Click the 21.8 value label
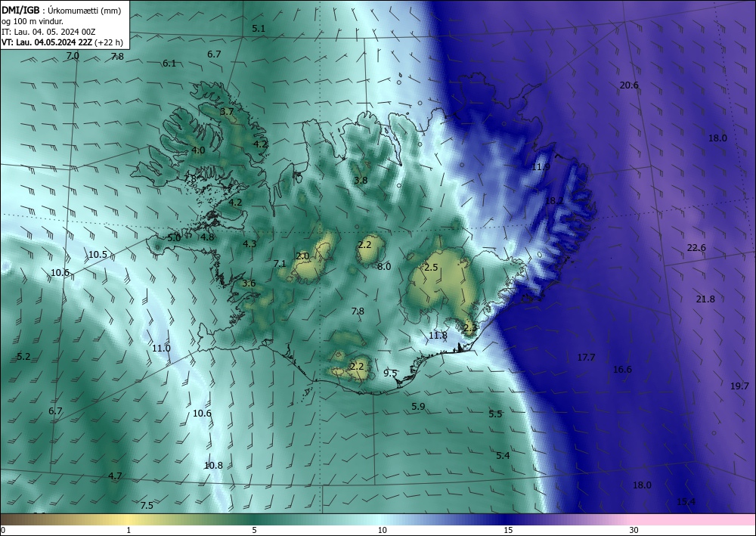The height and width of the screenshot is (536, 756). click(x=705, y=299)
